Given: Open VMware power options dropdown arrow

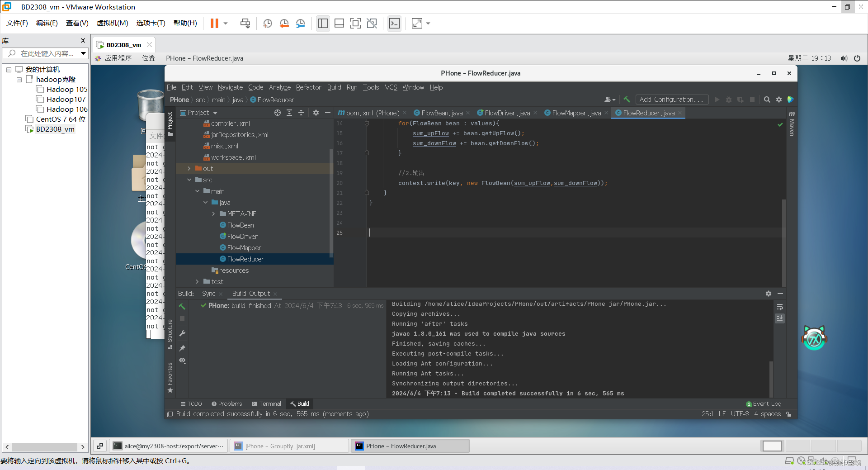Looking at the screenshot, I should [225, 23].
